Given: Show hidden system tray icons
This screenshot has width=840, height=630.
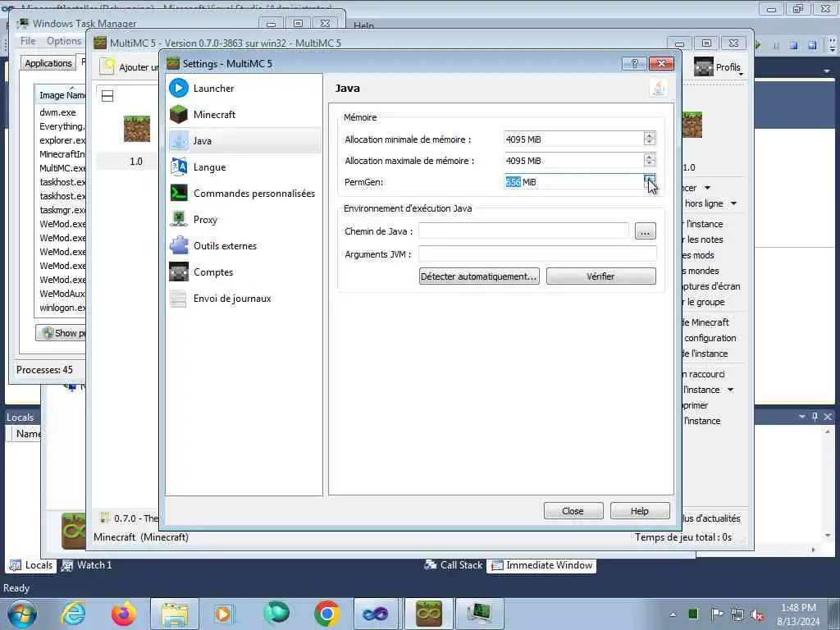Looking at the screenshot, I should pos(673,614).
